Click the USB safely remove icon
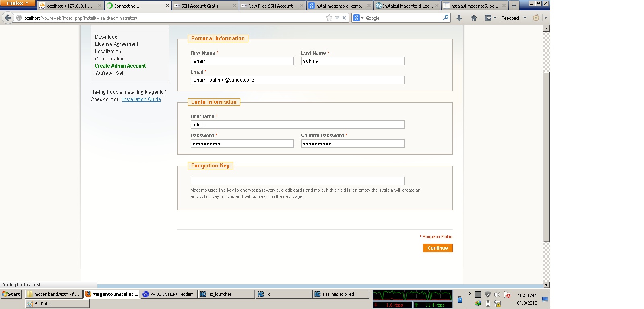 460,299
